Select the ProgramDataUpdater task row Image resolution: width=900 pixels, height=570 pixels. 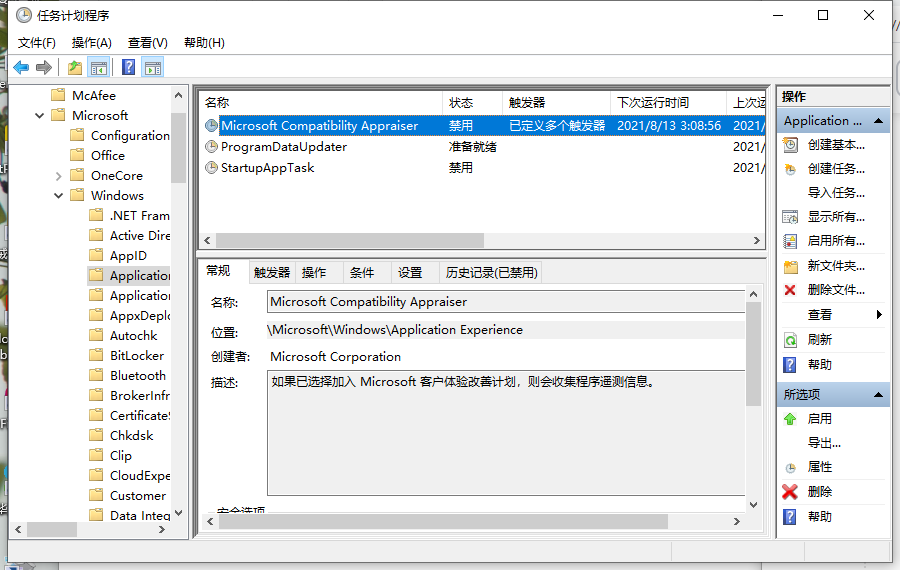(x=482, y=147)
